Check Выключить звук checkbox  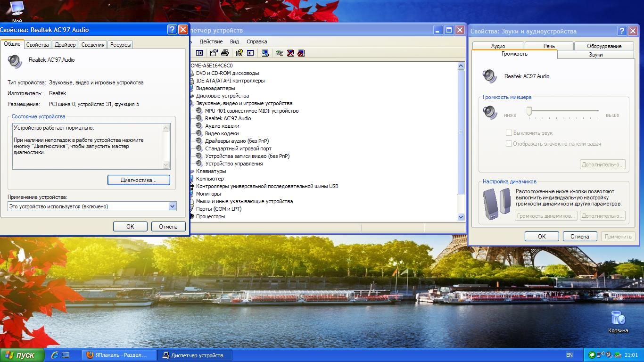[509, 133]
